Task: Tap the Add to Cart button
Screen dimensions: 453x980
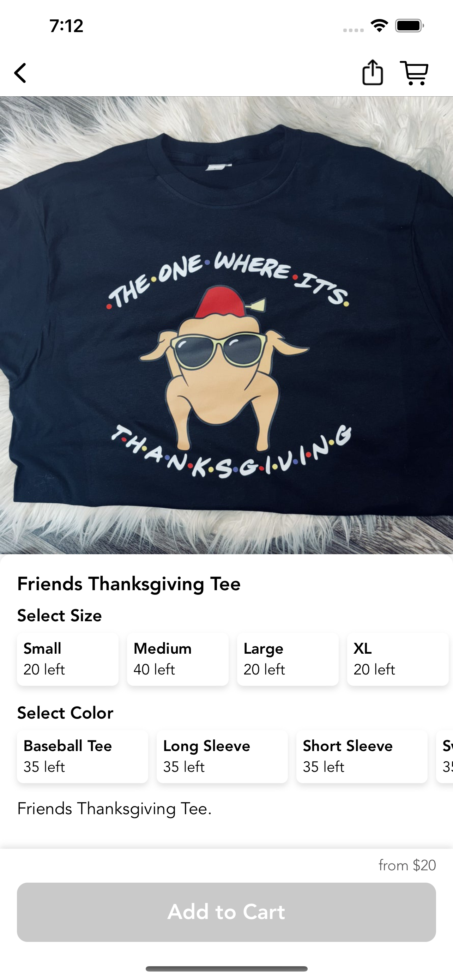Action: click(x=226, y=912)
